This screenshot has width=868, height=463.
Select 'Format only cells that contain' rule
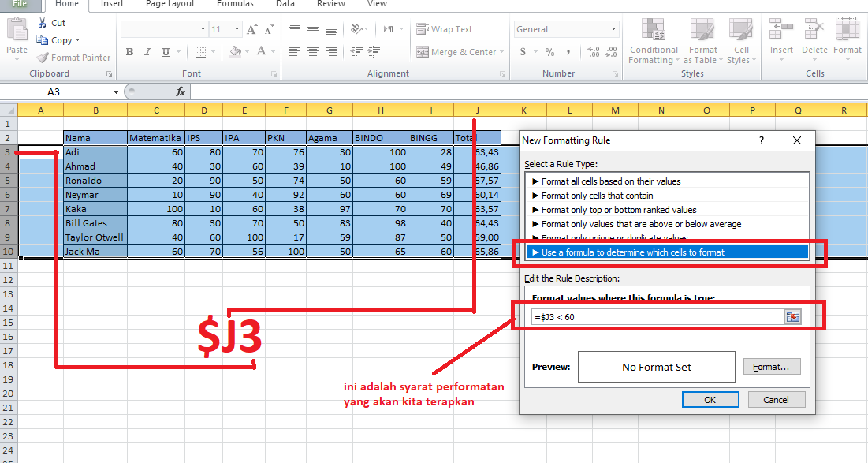667,196
